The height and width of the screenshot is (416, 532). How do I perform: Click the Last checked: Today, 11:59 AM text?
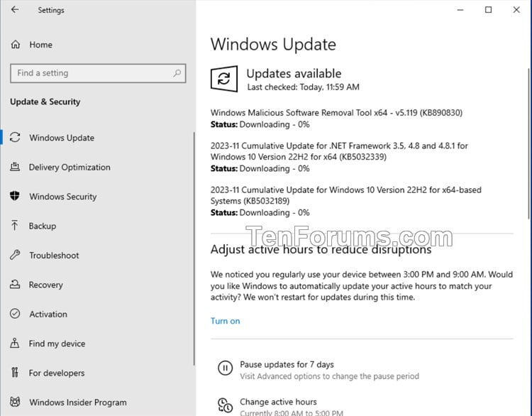(303, 87)
